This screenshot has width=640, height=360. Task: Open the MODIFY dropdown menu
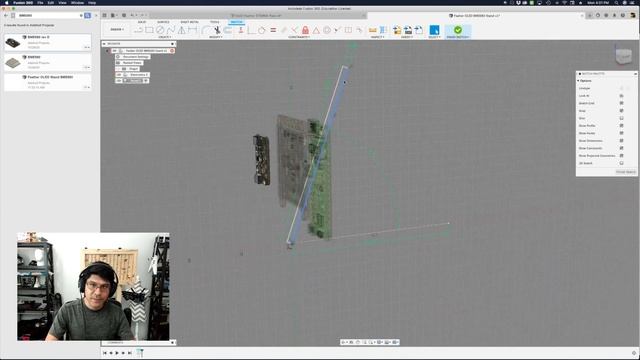coord(216,37)
